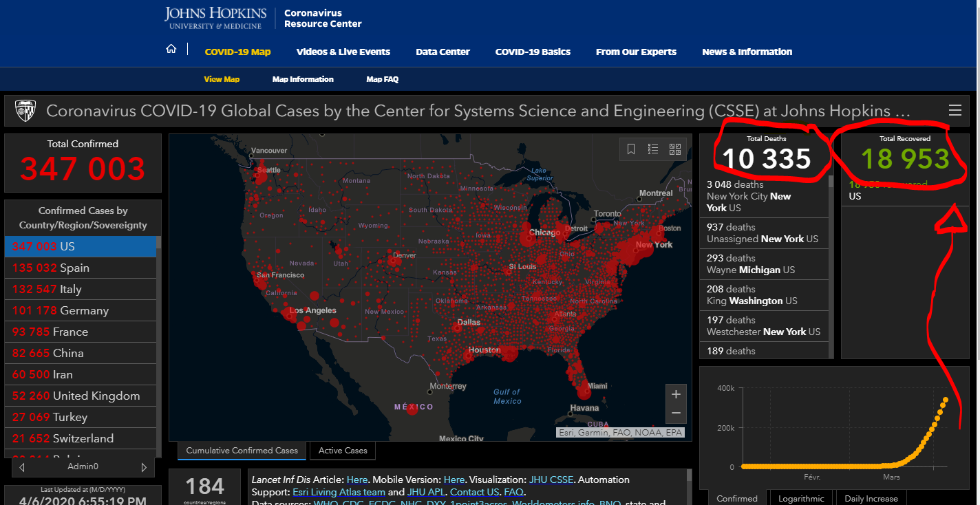Screen dimensions: 980x505
Task: Click the Admin0 level label
Action: 82,466
